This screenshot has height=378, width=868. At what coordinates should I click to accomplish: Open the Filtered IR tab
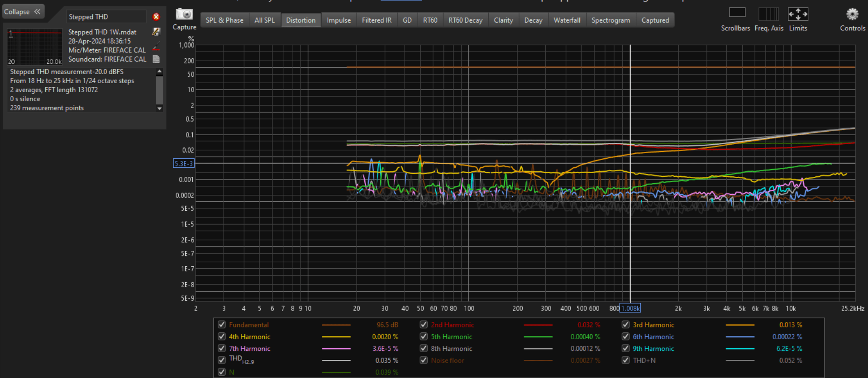pos(377,20)
